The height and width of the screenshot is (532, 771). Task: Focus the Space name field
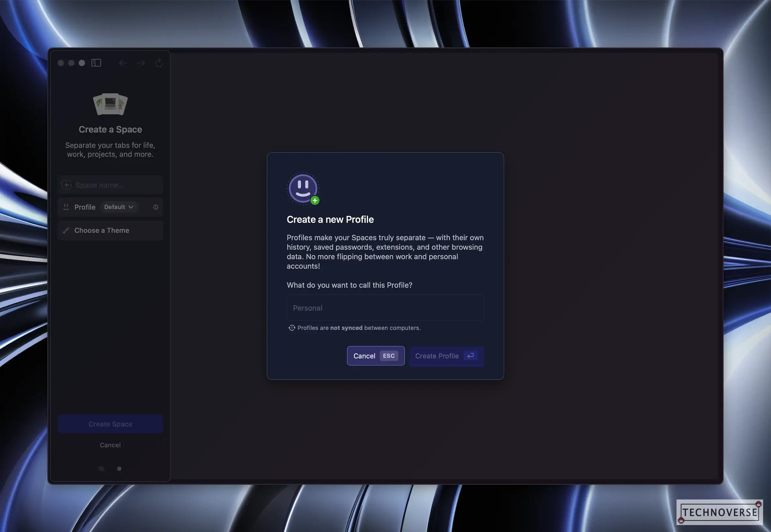coord(111,185)
